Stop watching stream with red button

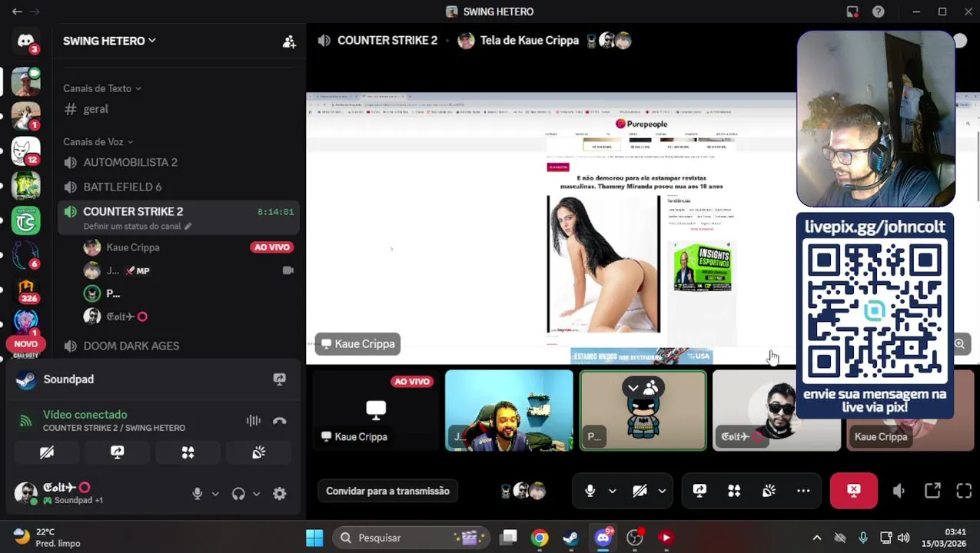853,491
